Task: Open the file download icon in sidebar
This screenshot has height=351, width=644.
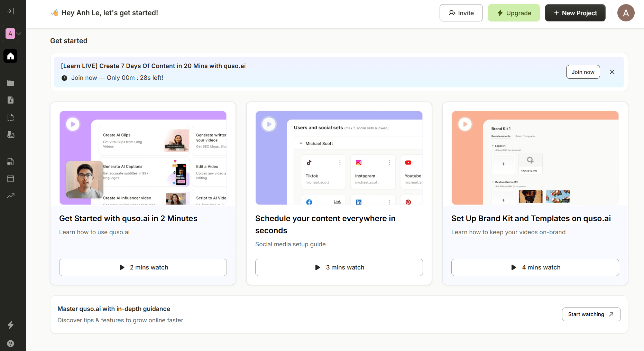Action: (x=10, y=100)
